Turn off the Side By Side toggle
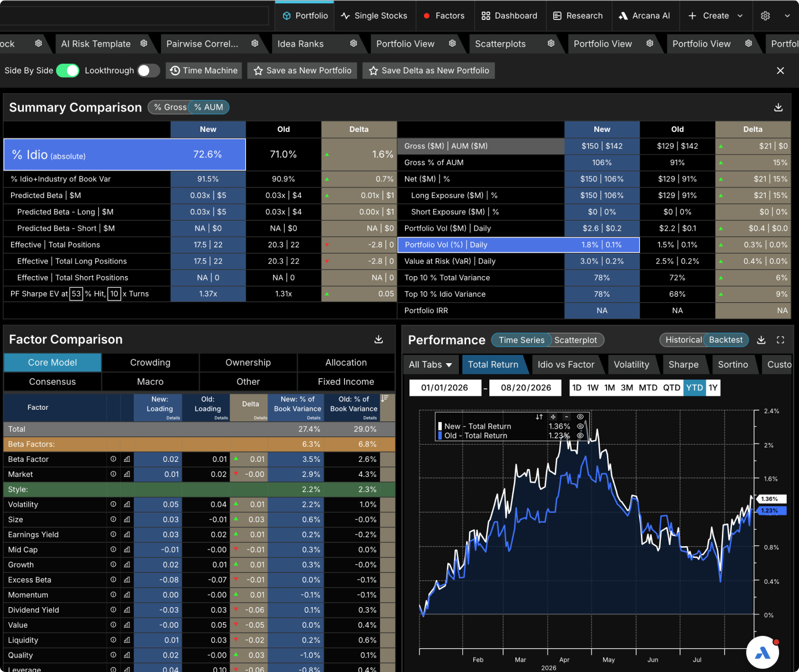Image resolution: width=799 pixels, height=672 pixels. [68, 70]
